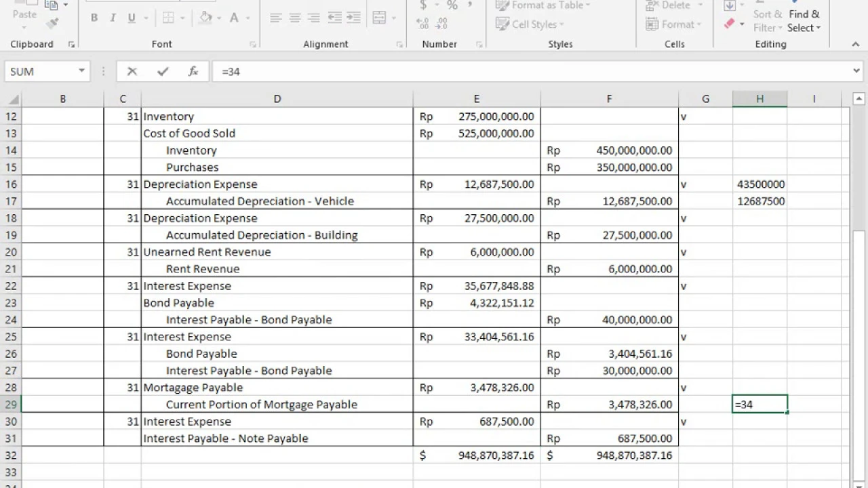Decrease Decimal places
868x488 pixels.
(441, 24)
